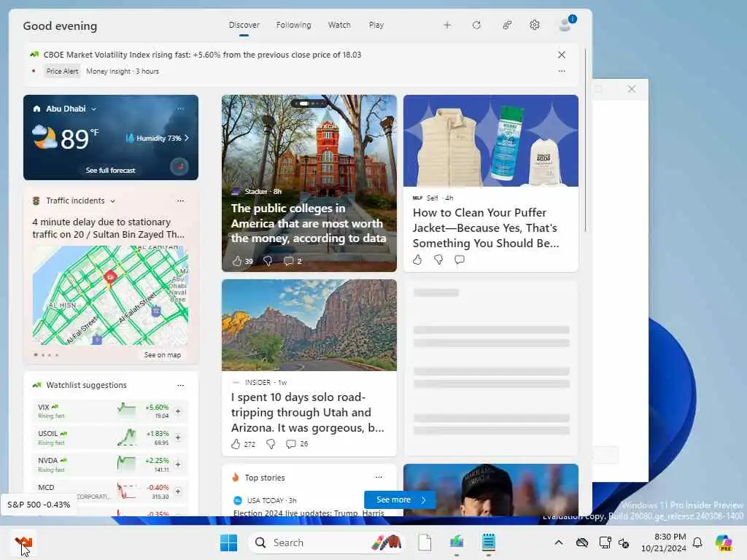Click the taskbar Search box

tap(326, 542)
